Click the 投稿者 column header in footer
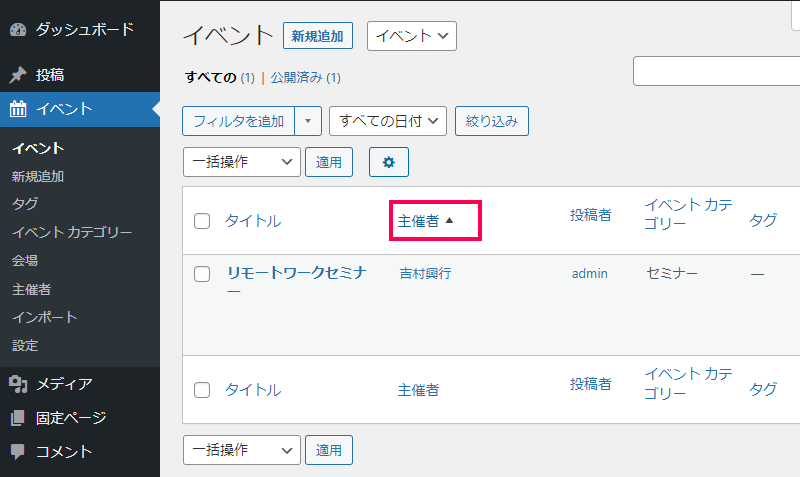Screen dimensions: 800x477 click(591, 384)
